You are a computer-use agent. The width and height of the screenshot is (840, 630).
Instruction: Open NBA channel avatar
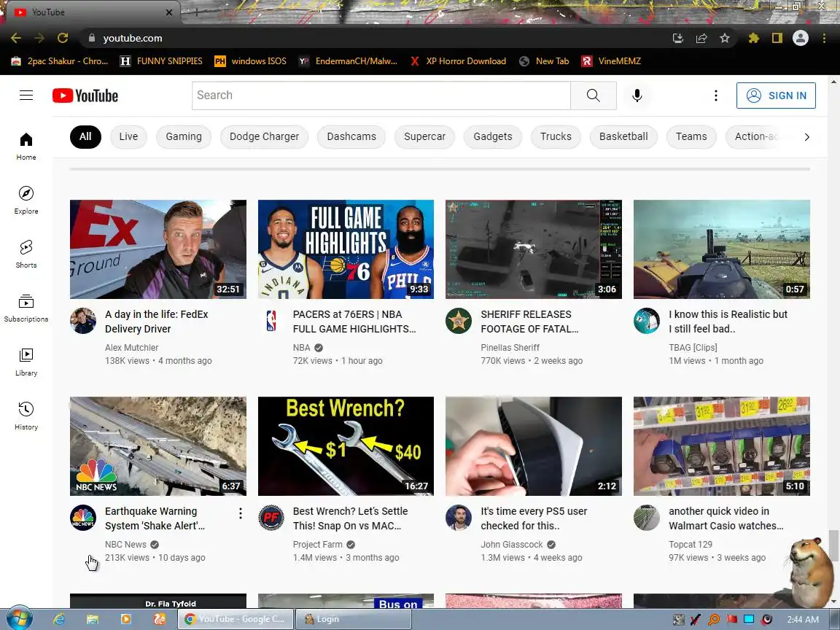point(271,321)
